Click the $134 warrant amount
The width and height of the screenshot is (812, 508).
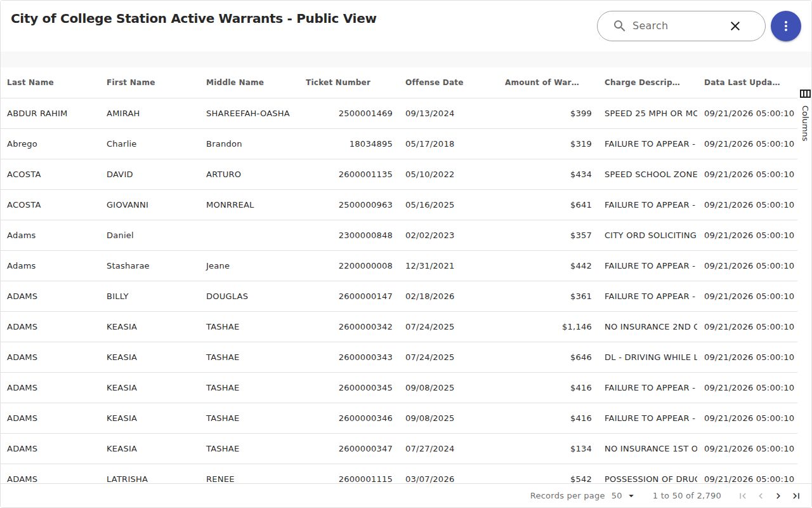[581, 449]
